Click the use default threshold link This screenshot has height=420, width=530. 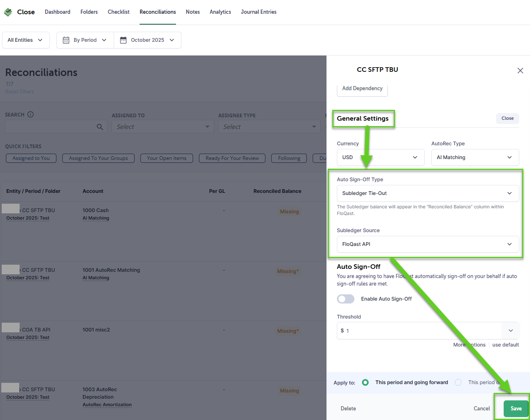point(505,345)
